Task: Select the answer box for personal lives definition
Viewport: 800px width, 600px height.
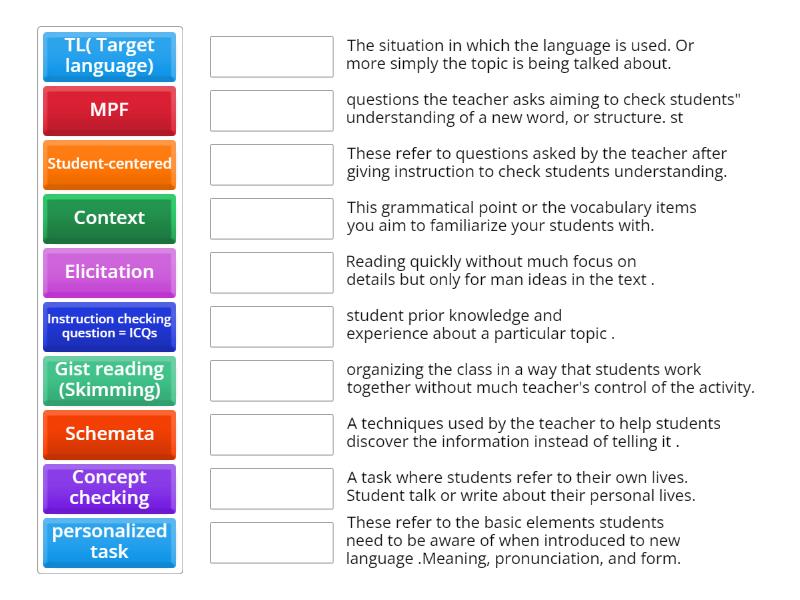Action: (x=270, y=488)
